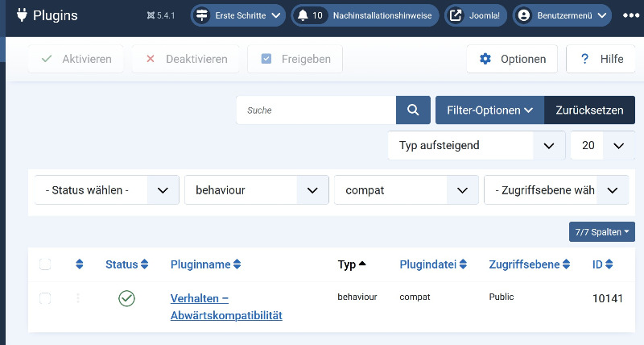This screenshot has width=644, height=345.
Task: Click the magnifier search button
Action: point(413,110)
